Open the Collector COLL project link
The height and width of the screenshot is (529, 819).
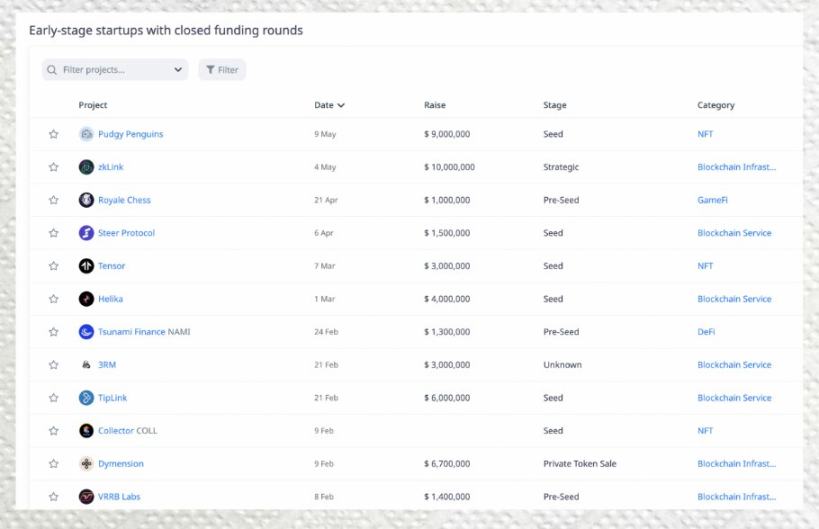(x=127, y=430)
